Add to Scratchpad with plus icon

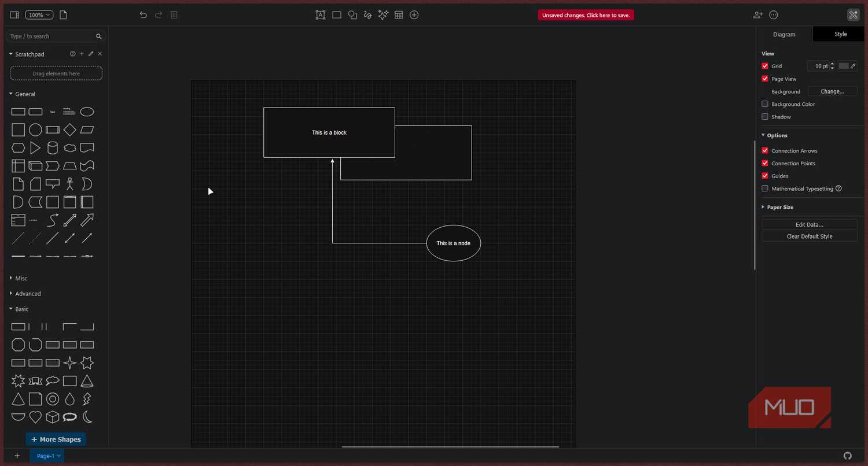[x=82, y=54]
